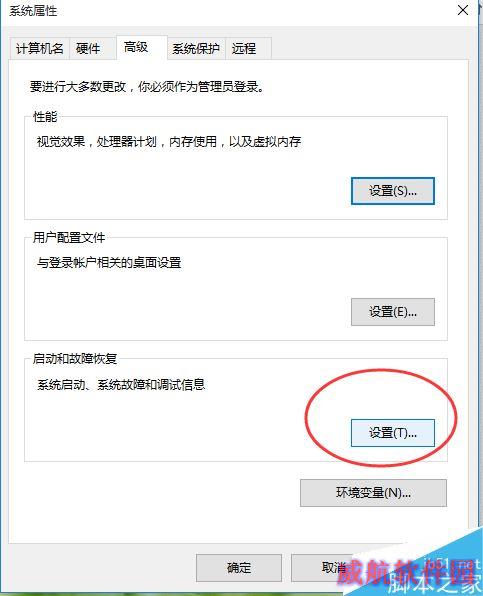
Task: Open 环境变量(N) environment variables
Action: (373, 493)
